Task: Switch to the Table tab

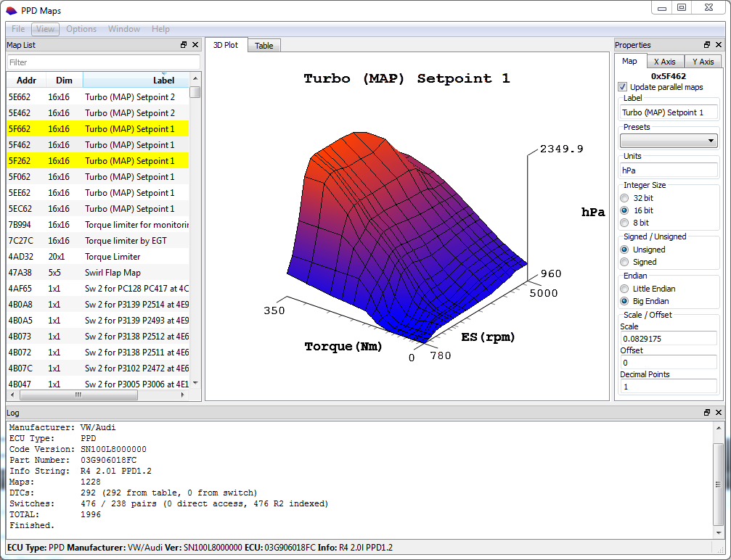Action: tap(264, 46)
